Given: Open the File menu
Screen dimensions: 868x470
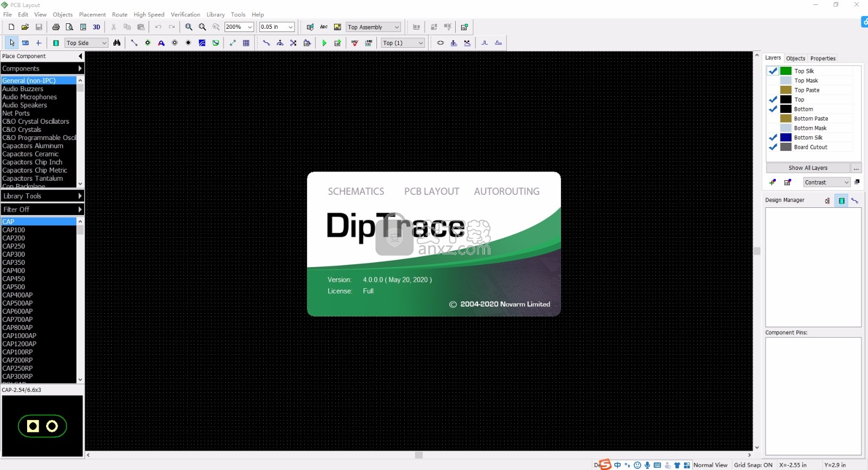Looking at the screenshot, I should pos(8,15).
